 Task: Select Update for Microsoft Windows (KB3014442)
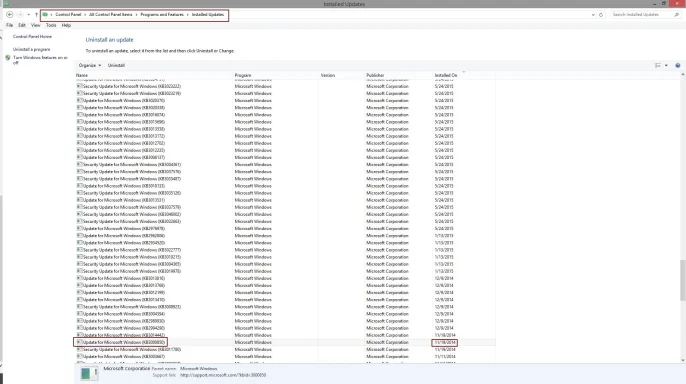(x=285, y=335)
